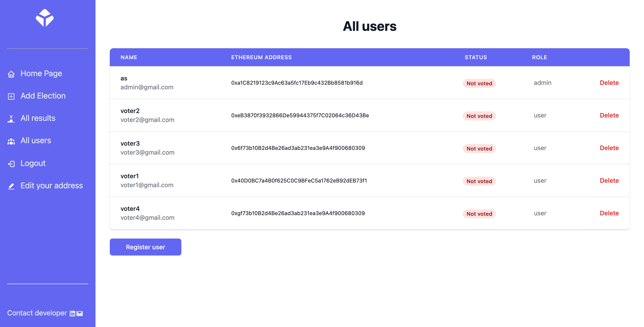Click the Not voted badge for voter3
The width and height of the screenshot is (644, 327).
(479, 148)
